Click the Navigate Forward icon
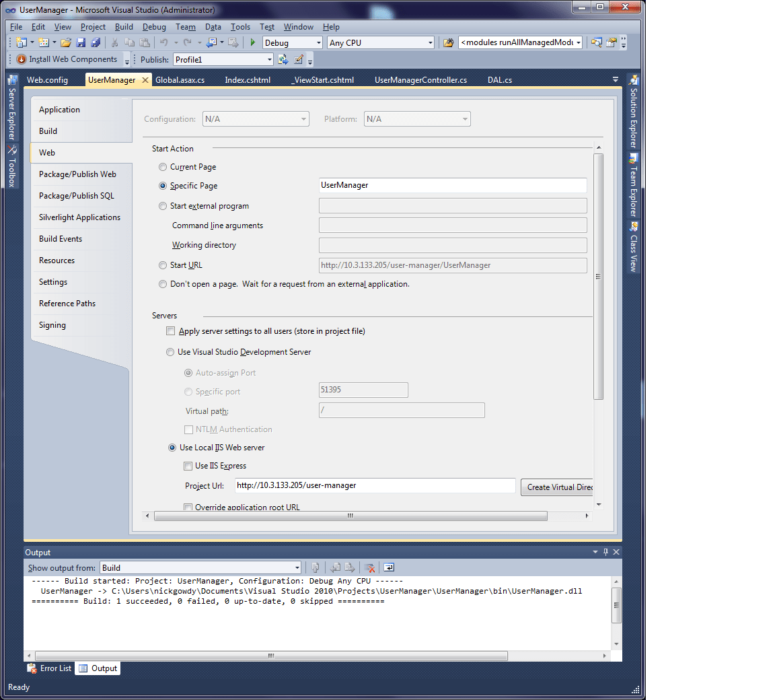 pos(233,42)
